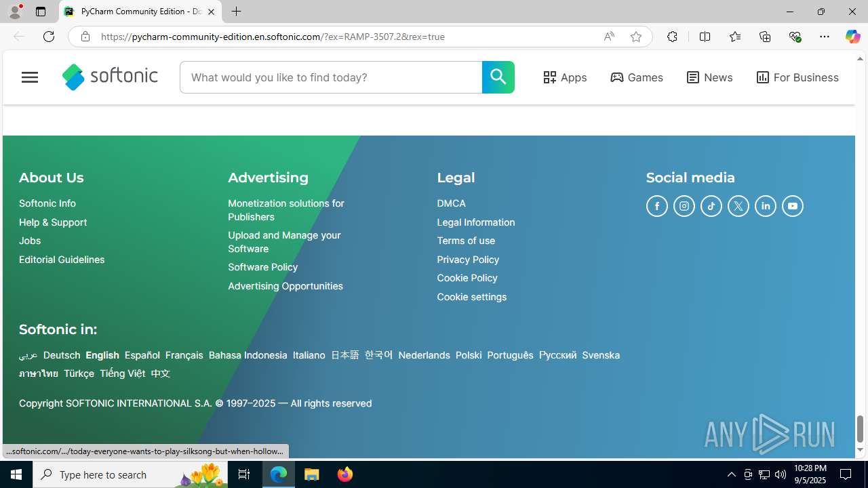Open the DMCA link
Image resolution: width=868 pixels, height=488 pixels.
coord(452,203)
